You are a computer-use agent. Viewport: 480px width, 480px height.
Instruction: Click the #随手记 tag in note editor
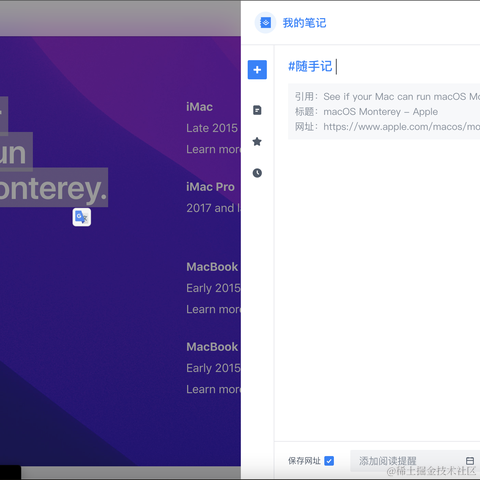point(310,66)
